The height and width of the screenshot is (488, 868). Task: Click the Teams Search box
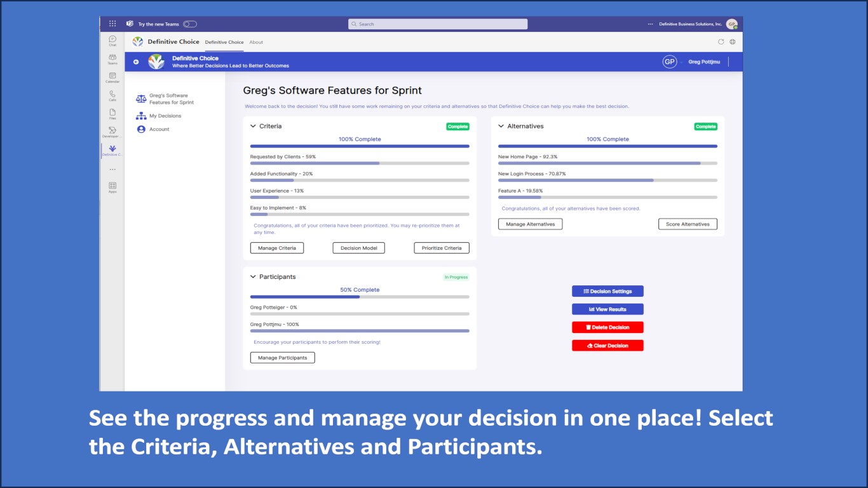point(438,24)
